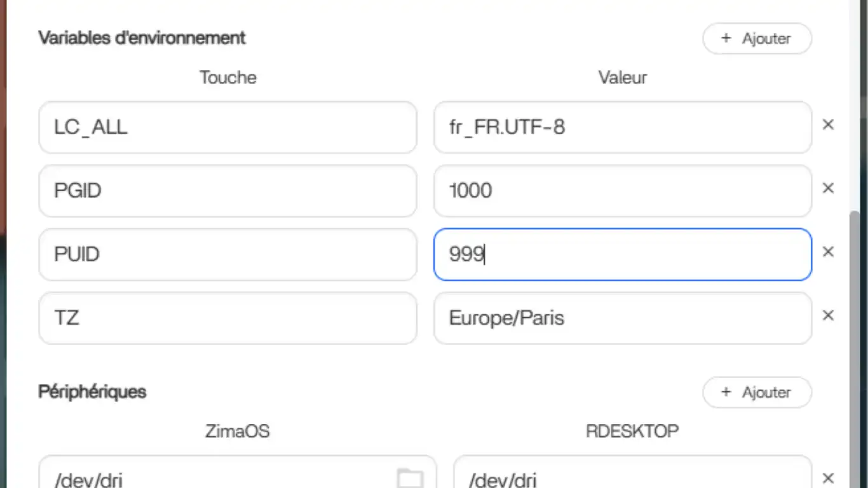
Task: Click the LC_ALL key field
Action: pos(227,127)
